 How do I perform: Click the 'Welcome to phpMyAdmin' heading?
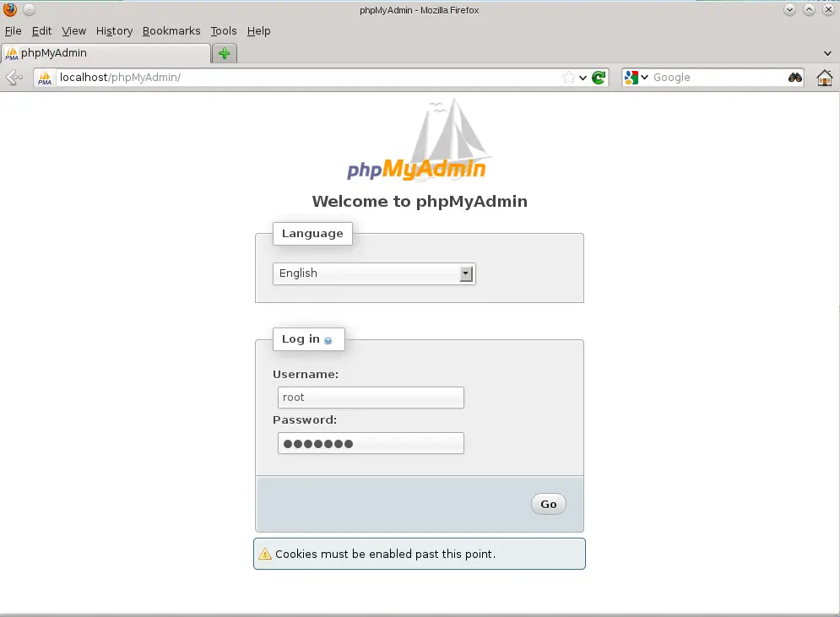point(420,202)
